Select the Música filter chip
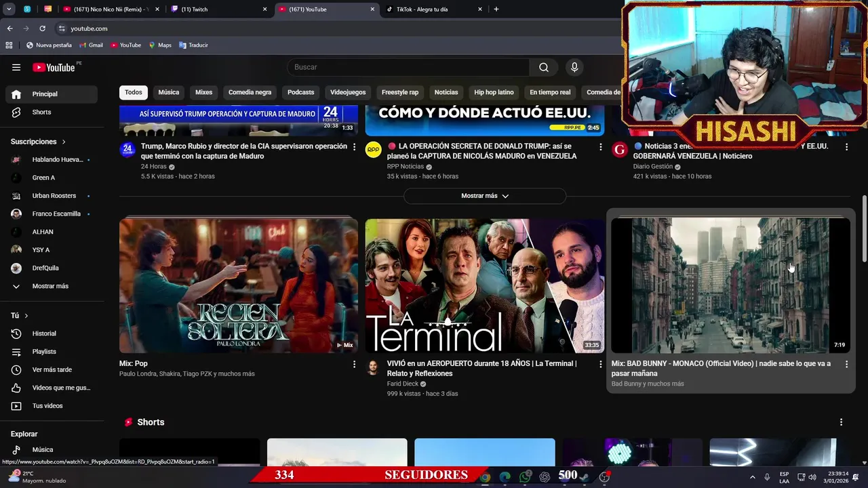 click(x=169, y=92)
